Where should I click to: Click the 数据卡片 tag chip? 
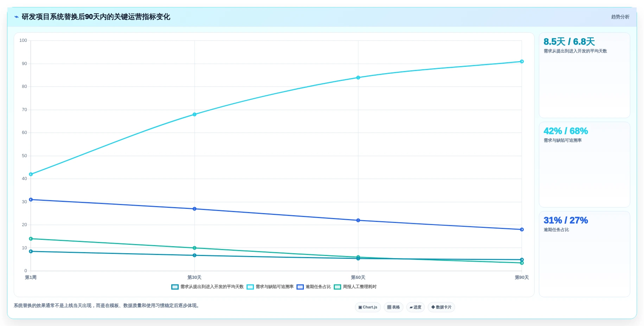pyautogui.click(x=441, y=307)
